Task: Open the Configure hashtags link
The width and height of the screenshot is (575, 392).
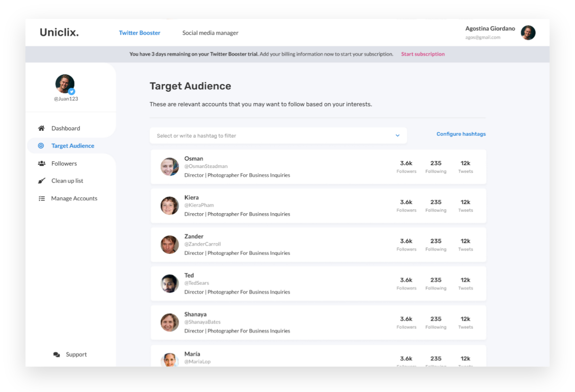Action: (x=461, y=134)
